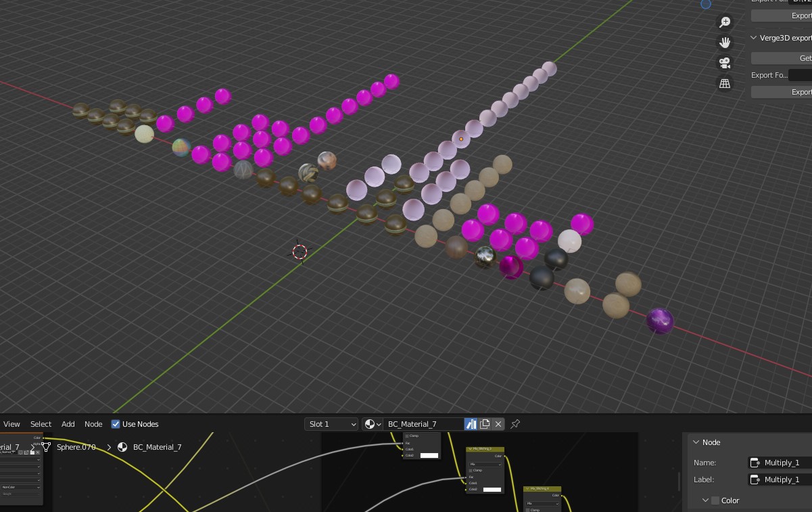Click the new material duplicate icon
The width and height of the screenshot is (812, 512).
click(x=485, y=424)
